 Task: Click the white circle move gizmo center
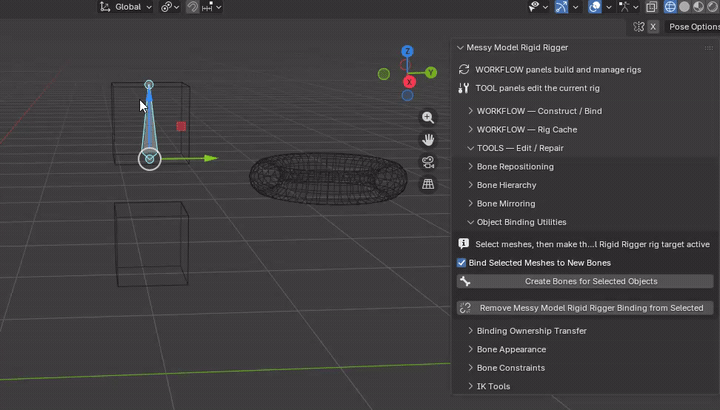click(x=150, y=159)
